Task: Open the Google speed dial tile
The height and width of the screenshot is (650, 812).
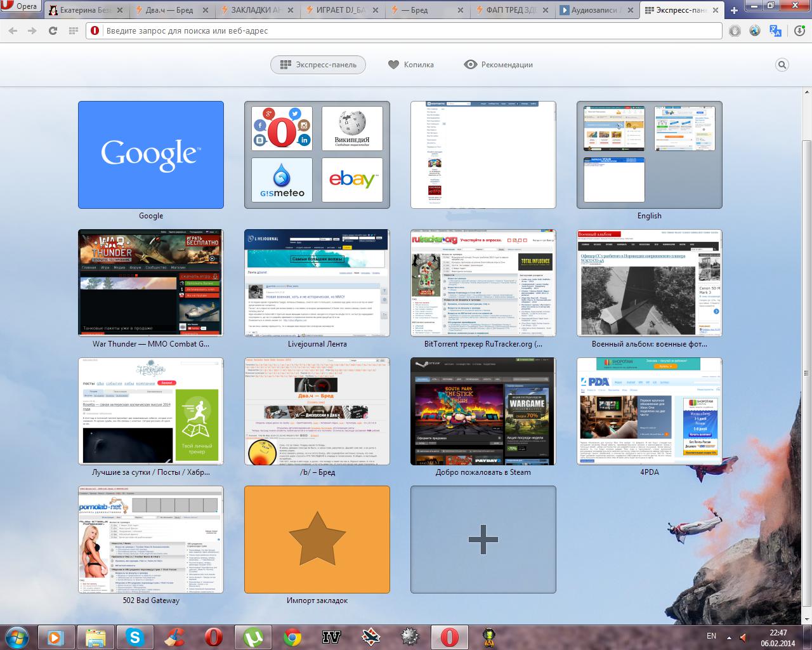Action: [151, 155]
